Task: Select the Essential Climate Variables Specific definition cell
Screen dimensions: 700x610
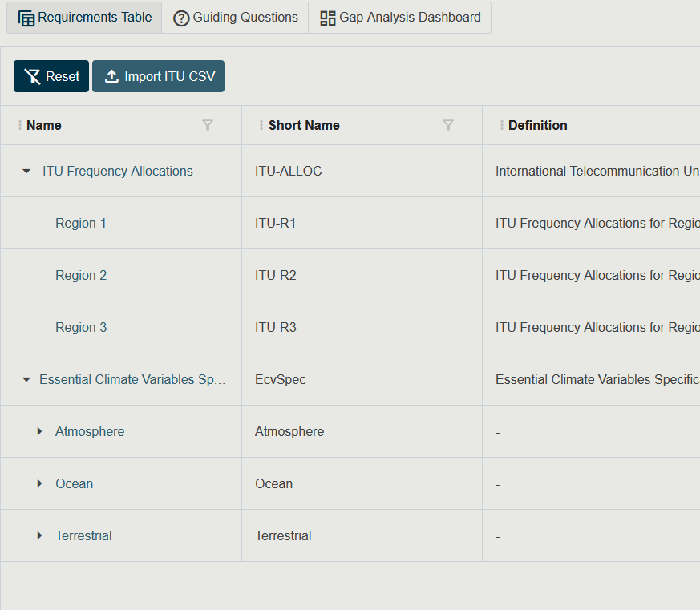Action: [592, 379]
